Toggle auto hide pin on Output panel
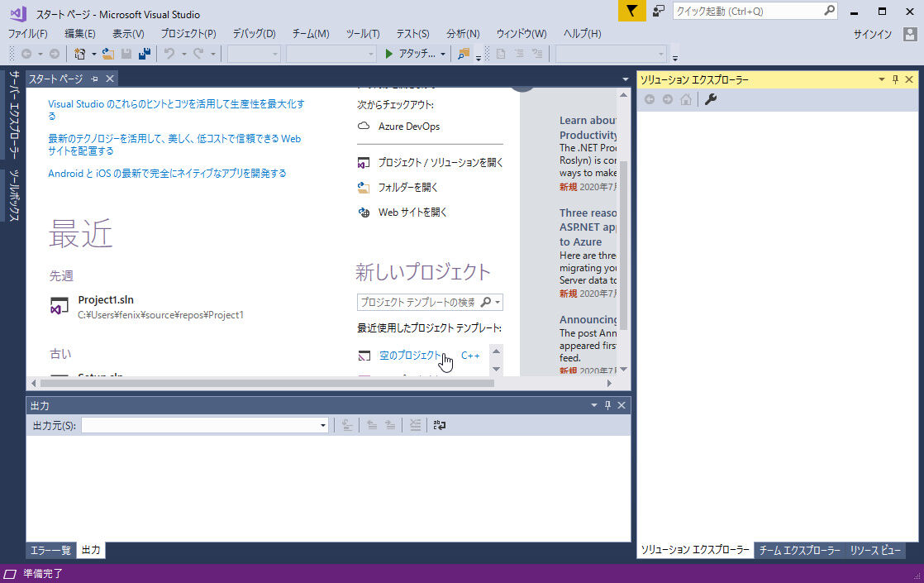The width and height of the screenshot is (924, 583). tap(607, 405)
